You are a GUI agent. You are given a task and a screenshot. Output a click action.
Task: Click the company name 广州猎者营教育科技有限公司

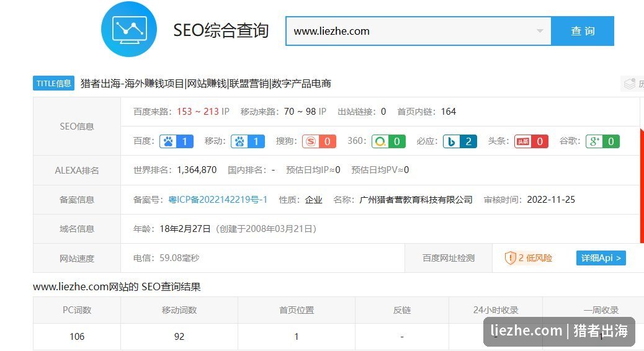(416, 200)
